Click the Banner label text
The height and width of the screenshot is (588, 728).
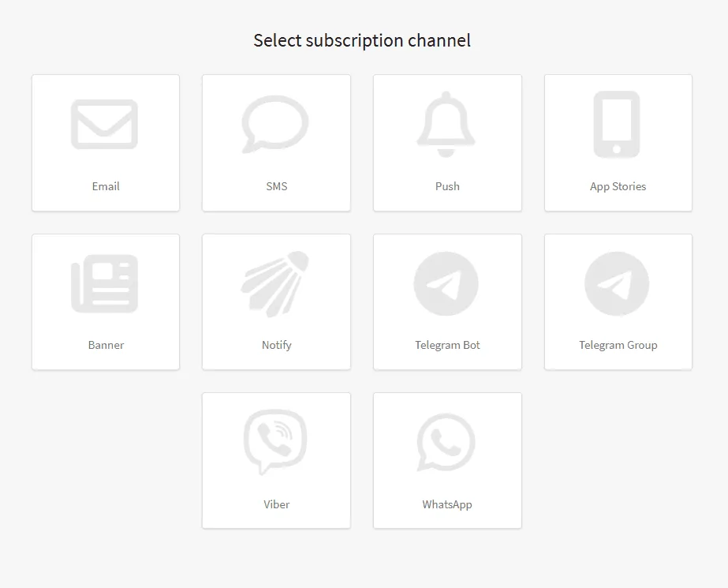tap(106, 345)
